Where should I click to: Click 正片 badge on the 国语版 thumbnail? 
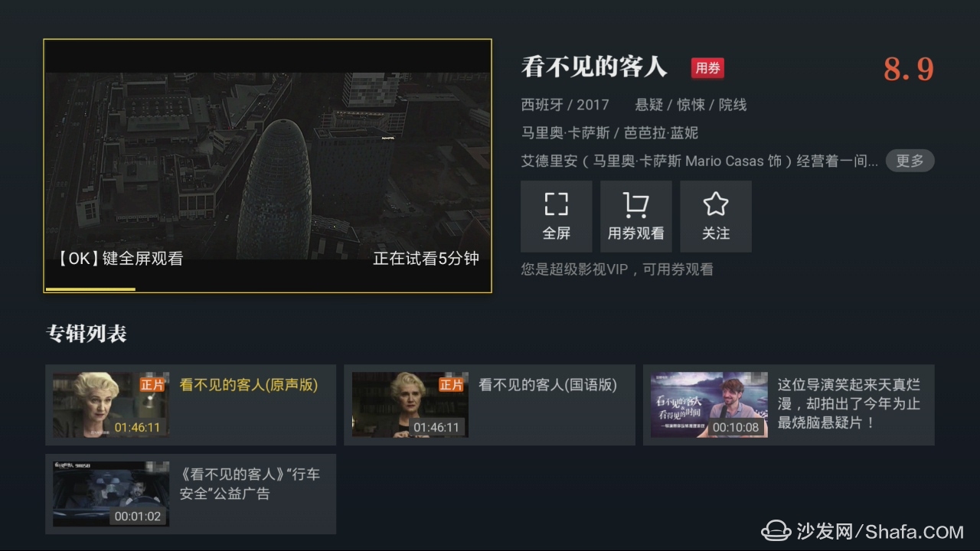pos(451,385)
